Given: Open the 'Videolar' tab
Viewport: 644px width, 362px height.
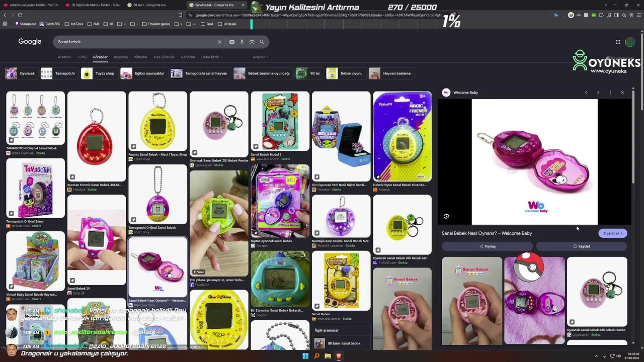Looking at the screenshot, I should [140, 57].
